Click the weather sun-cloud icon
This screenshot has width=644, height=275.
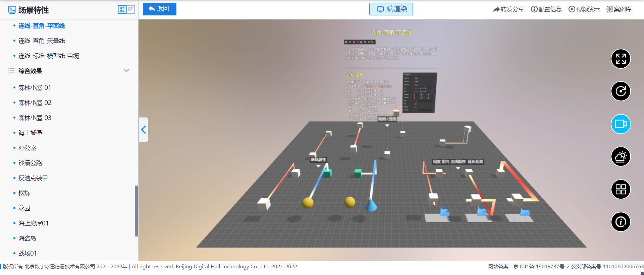pyautogui.click(x=621, y=156)
